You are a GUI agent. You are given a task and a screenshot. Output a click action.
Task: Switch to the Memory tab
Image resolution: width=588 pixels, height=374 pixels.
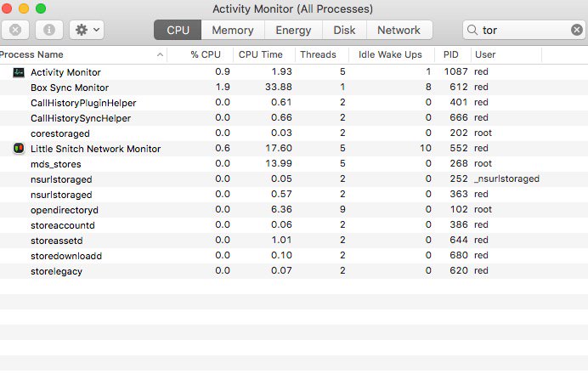point(233,30)
